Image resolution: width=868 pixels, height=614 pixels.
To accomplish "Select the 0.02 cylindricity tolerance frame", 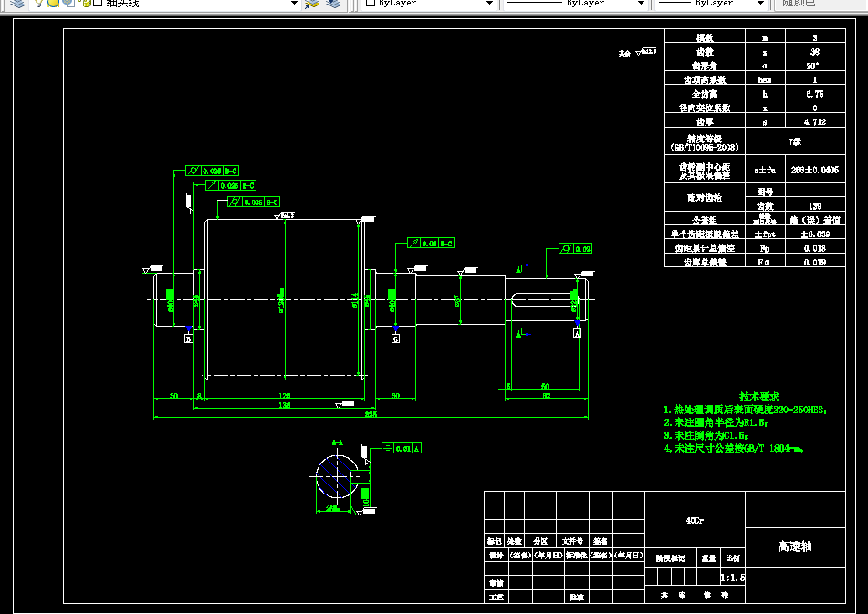I will [576, 248].
